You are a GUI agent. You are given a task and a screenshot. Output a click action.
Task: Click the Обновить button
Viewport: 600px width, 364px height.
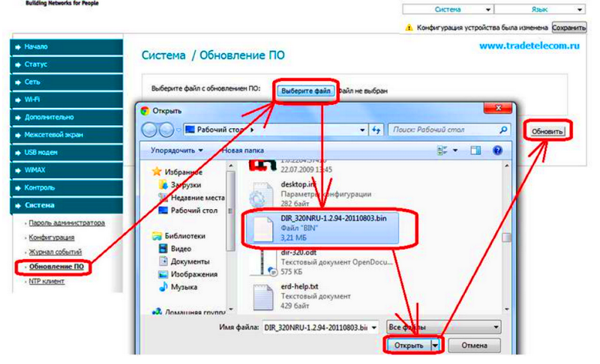[547, 131]
